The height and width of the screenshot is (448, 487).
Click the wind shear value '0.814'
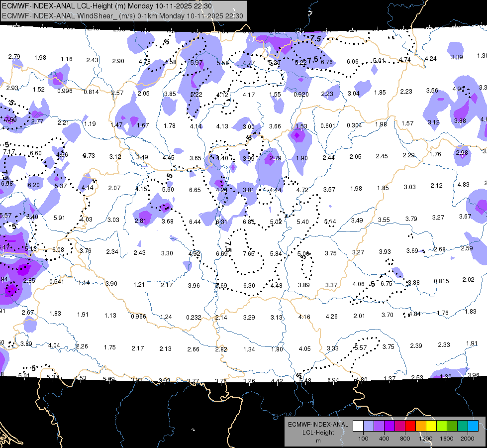point(92,92)
